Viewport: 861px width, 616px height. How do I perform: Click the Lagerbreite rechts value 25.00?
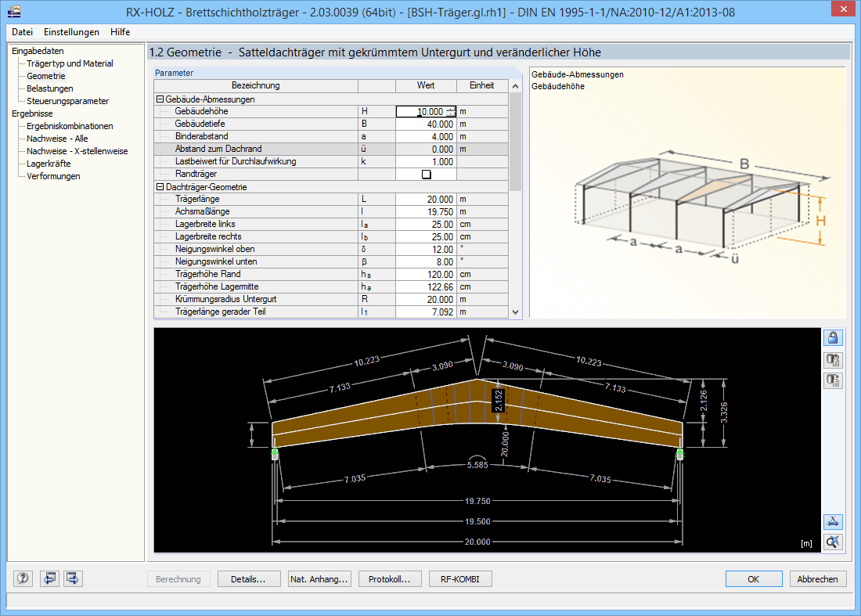click(426, 237)
